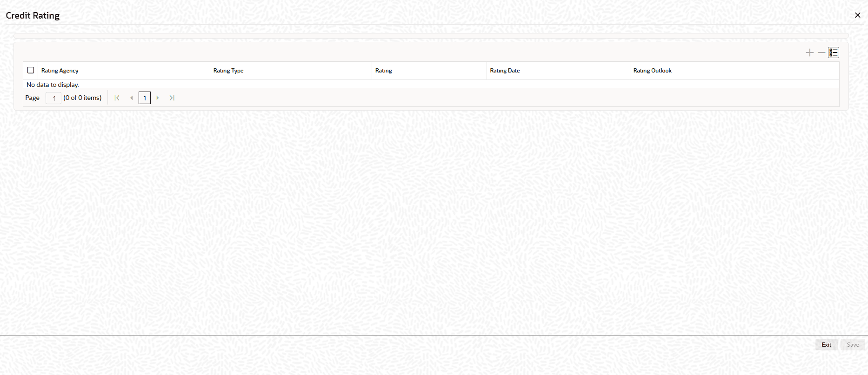The height and width of the screenshot is (375, 868).
Task: Close the Credit Rating dialog
Action: [858, 15]
